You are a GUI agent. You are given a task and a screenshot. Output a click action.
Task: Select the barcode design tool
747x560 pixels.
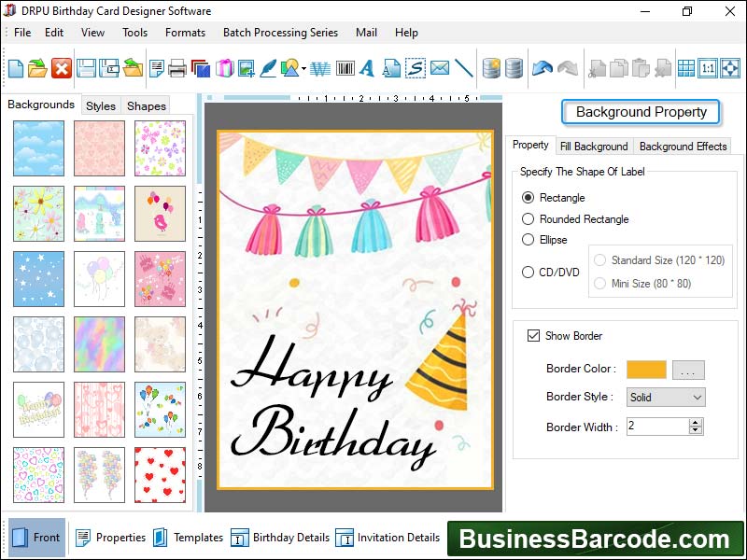(x=345, y=67)
